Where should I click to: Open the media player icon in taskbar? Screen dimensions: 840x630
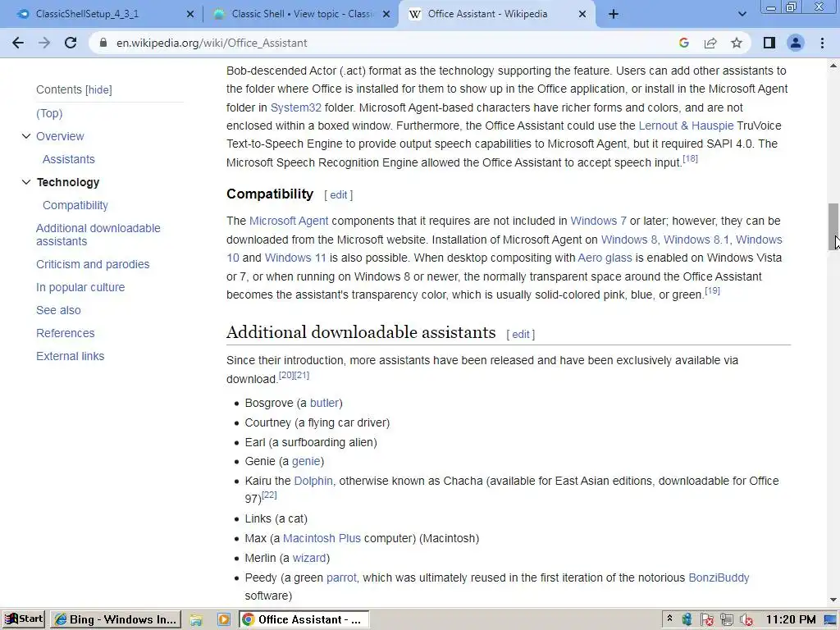(x=223, y=620)
